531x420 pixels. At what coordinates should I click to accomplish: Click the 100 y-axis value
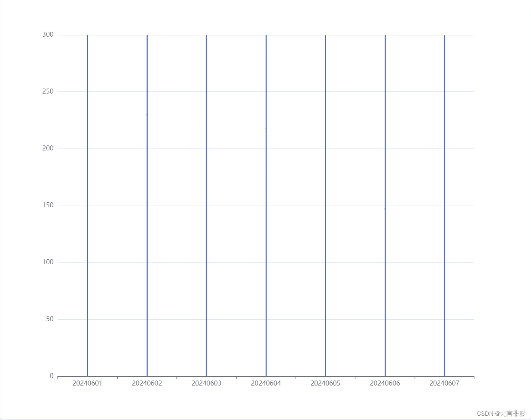pyautogui.click(x=48, y=262)
